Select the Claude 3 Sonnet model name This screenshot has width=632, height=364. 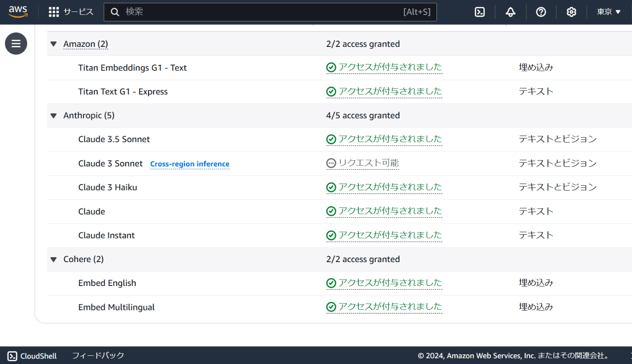tap(110, 164)
